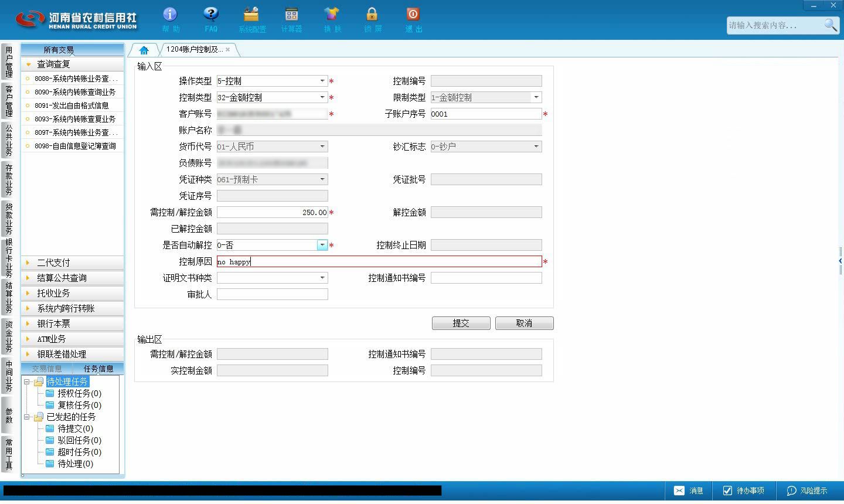
Task: Open 风险提示 risk alerts in status bar
Action: (x=807, y=491)
